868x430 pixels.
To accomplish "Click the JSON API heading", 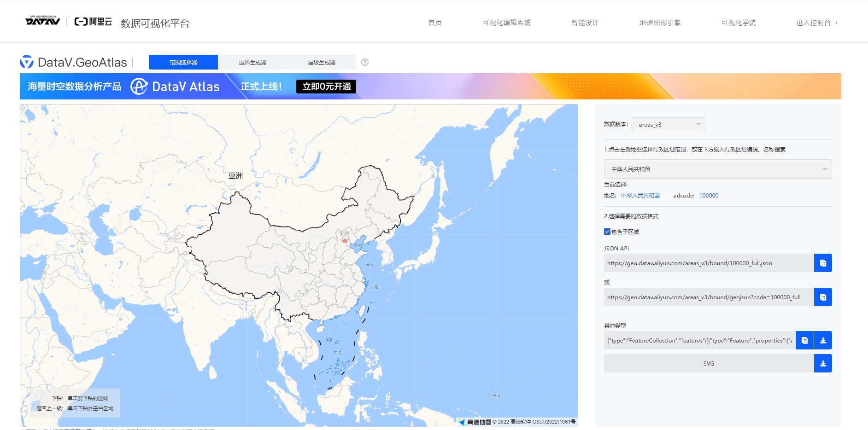I will (616, 248).
